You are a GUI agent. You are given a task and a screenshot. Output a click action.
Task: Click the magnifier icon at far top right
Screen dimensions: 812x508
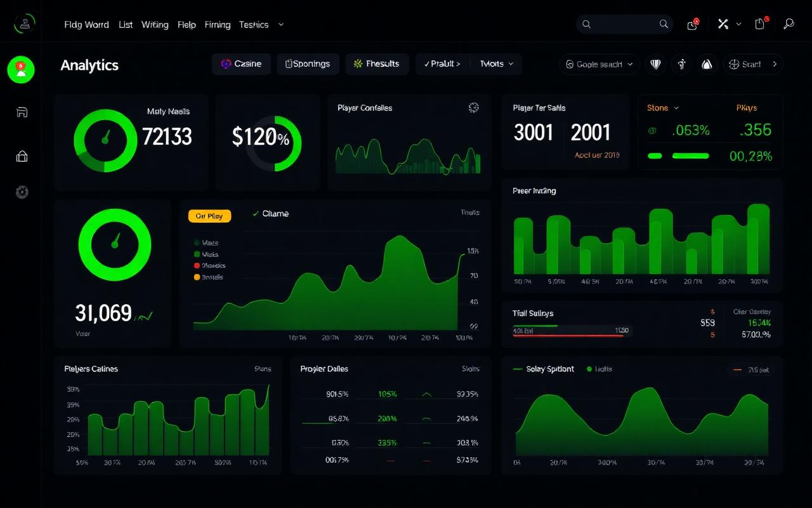click(789, 24)
